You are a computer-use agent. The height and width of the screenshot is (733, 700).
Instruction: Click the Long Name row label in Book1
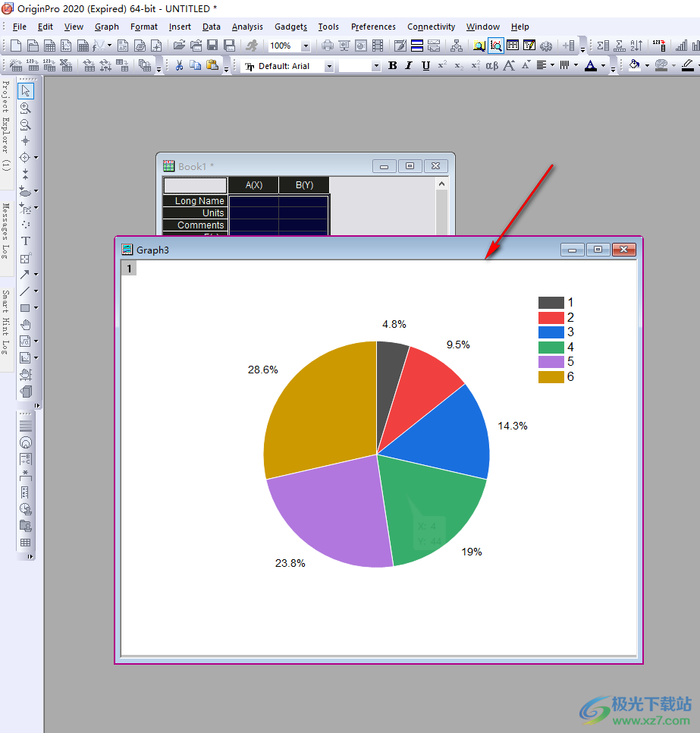tap(196, 200)
